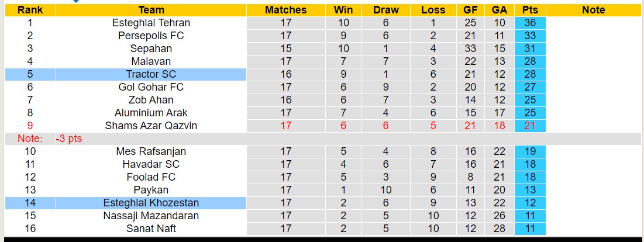
Task: Click the highlighted Esteghlal Khozestan row
Action: pos(151,203)
